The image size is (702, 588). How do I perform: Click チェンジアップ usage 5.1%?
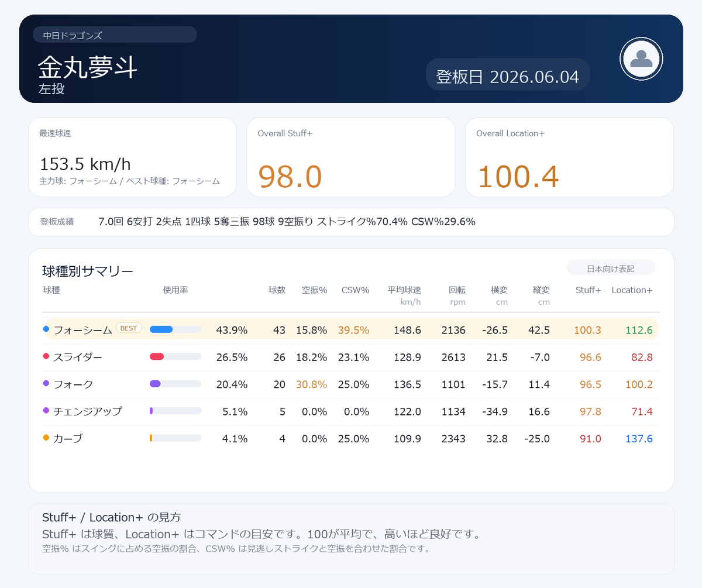coord(235,411)
